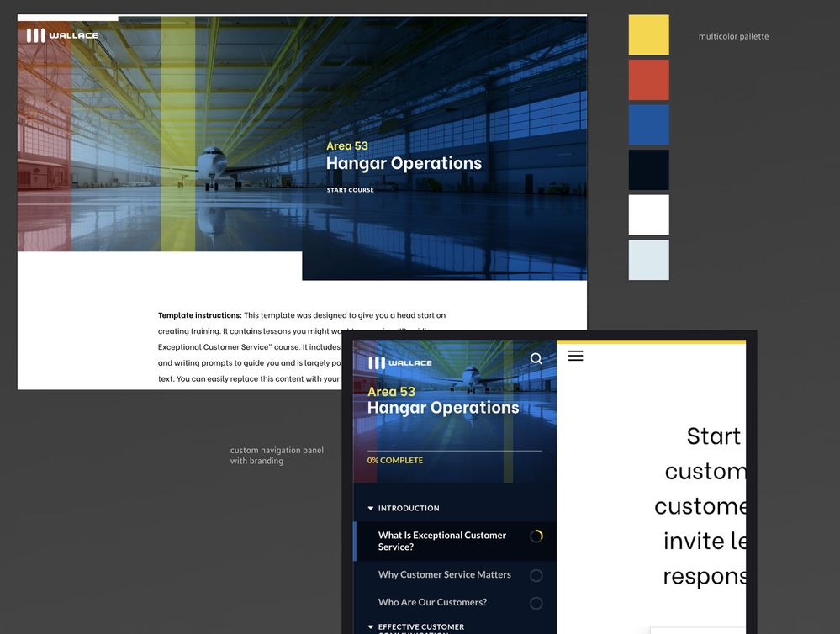Click the 0% COMPLETE progress label

[395, 460]
